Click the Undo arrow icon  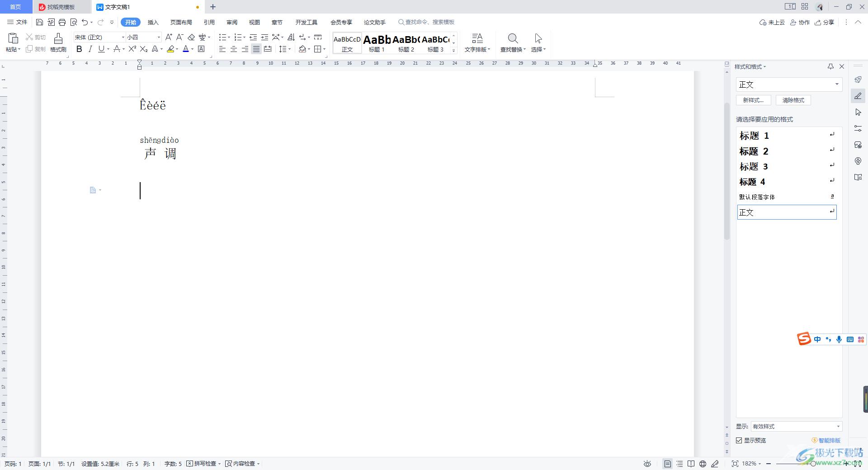[85, 22]
